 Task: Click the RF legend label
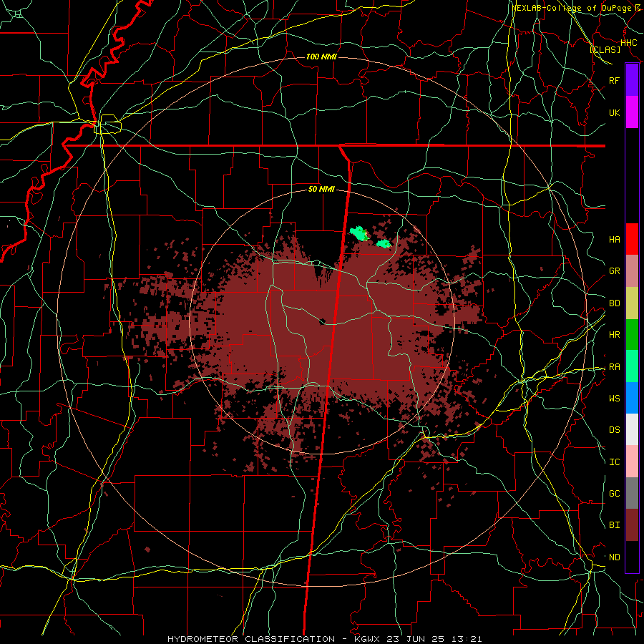point(615,80)
